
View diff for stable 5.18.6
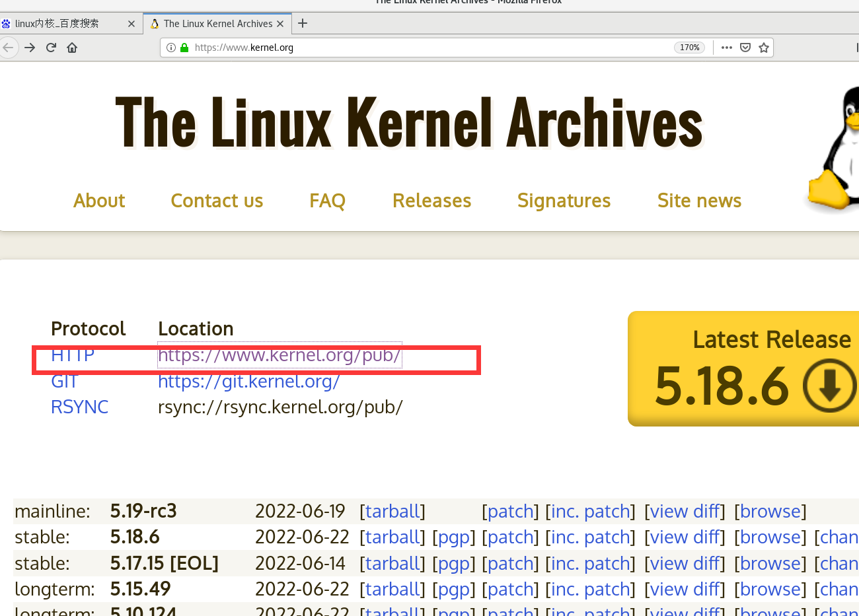pos(685,537)
